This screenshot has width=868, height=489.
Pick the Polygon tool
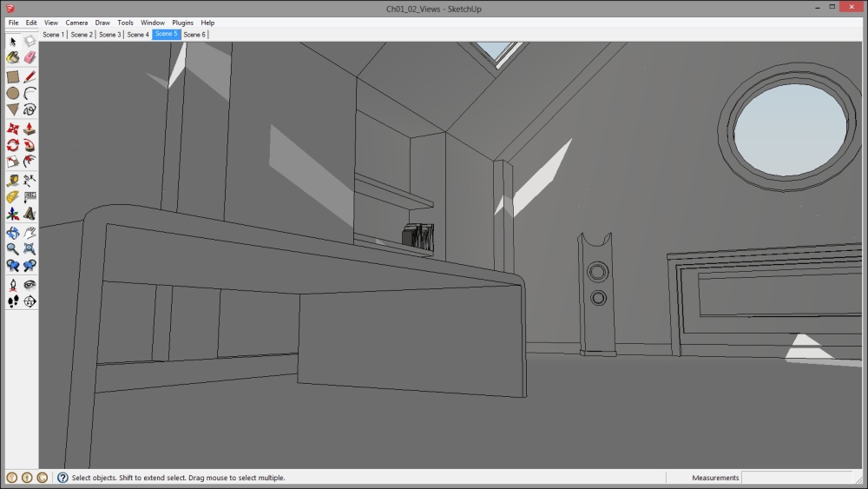tap(13, 109)
